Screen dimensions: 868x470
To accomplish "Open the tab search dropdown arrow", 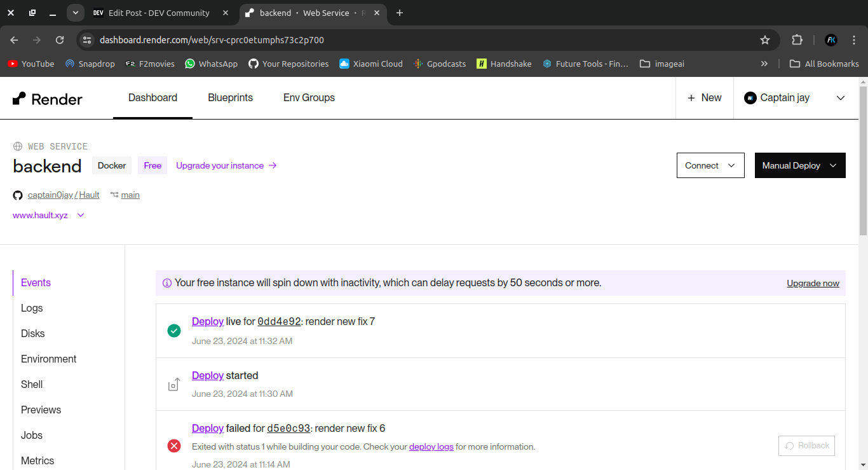I will click(x=76, y=13).
